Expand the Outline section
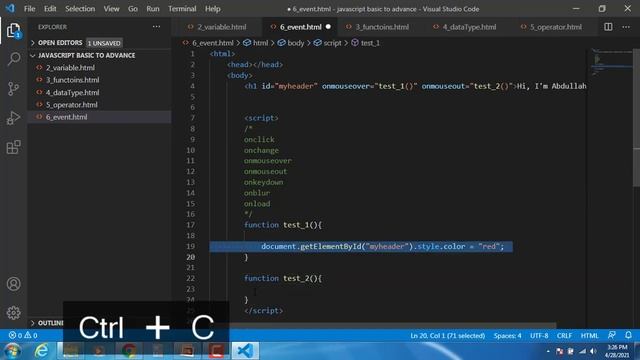The height and width of the screenshot is (360, 640). pos(47,323)
